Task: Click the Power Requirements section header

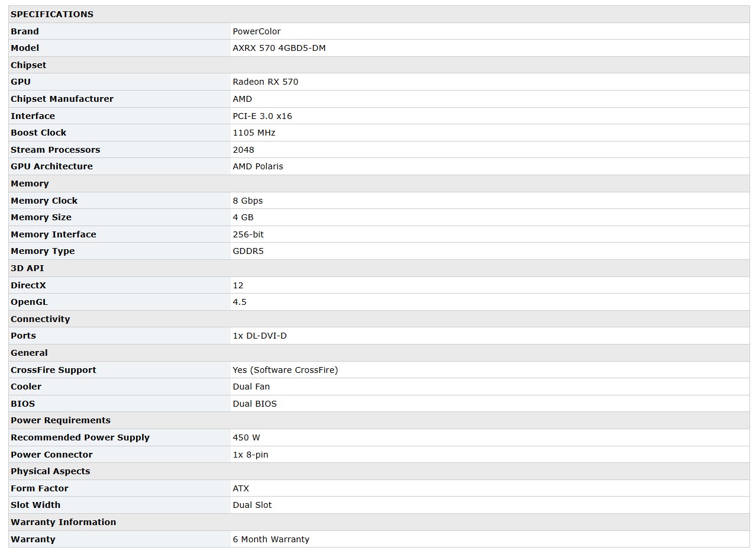Action: point(379,420)
